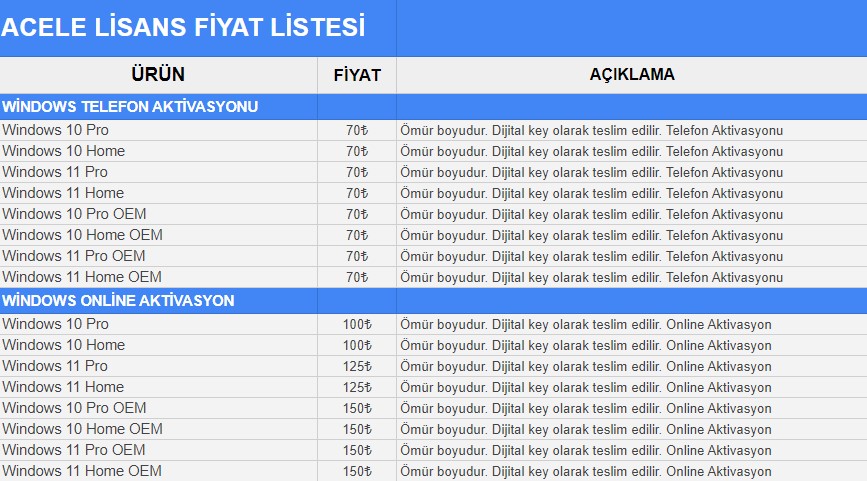Select the ÜRÜN column header
Screen dimensions: 867x481
[158, 74]
